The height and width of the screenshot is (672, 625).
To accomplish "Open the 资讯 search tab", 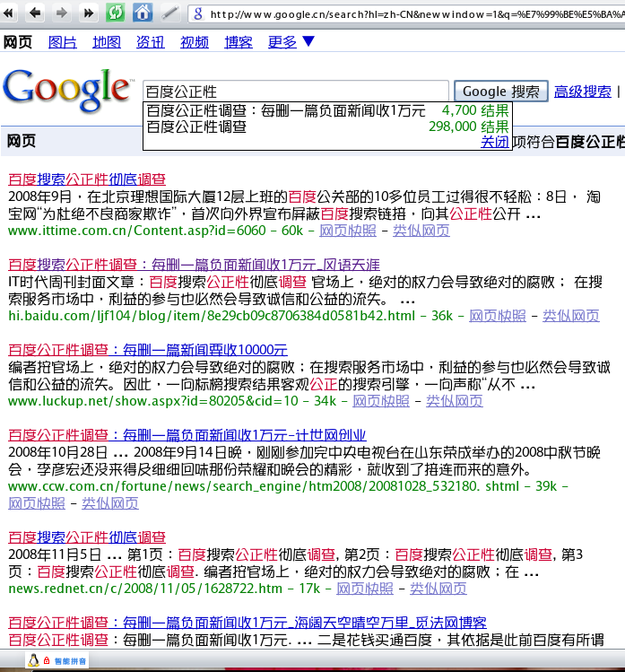I will click(x=151, y=42).
